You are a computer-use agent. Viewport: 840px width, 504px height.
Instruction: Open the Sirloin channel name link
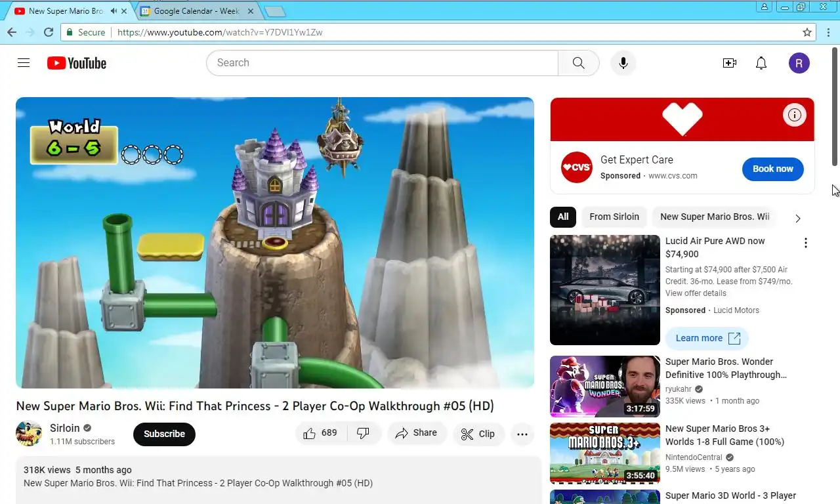[65, 428]
